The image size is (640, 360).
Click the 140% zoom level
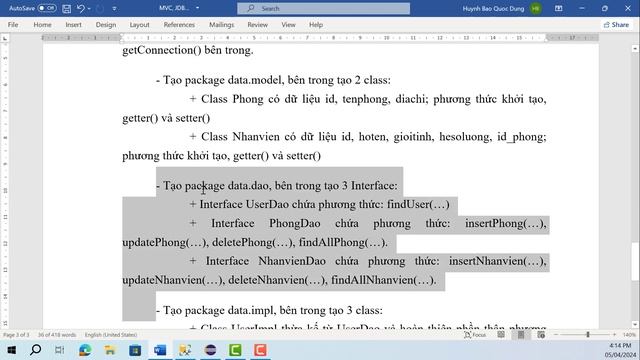(629, 335)
